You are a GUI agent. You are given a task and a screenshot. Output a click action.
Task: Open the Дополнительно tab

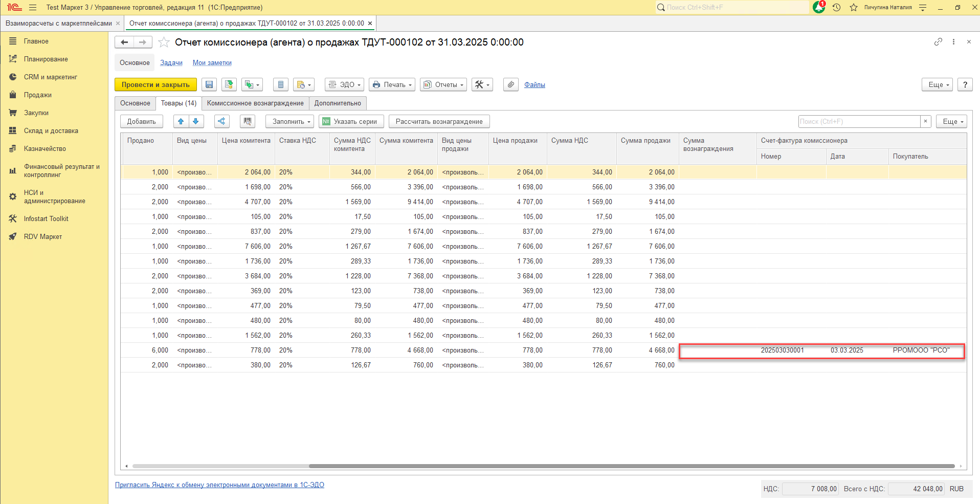338,103
